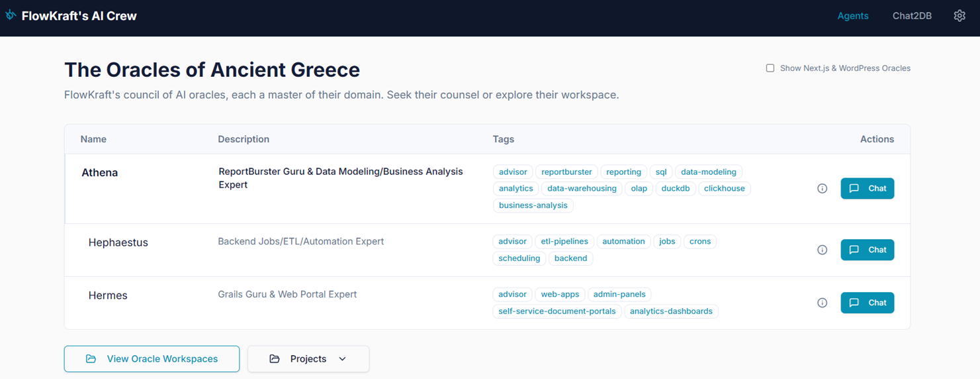This screenshot has width=980, height=379.
Task: Click the clickhouse tag on Athena
Action: tap(724, 189)
